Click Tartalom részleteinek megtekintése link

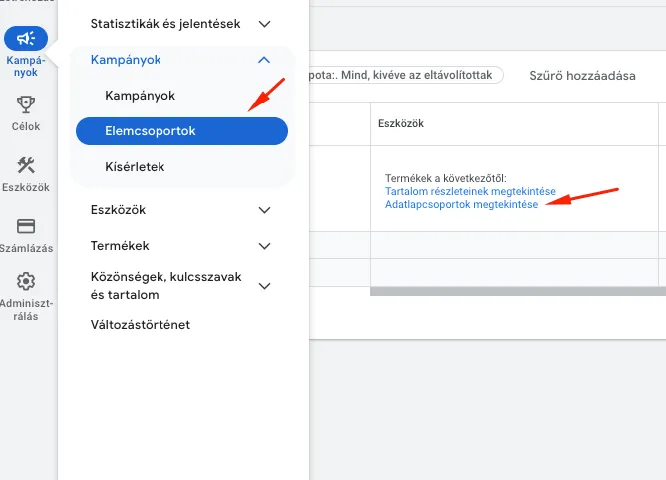469,191
